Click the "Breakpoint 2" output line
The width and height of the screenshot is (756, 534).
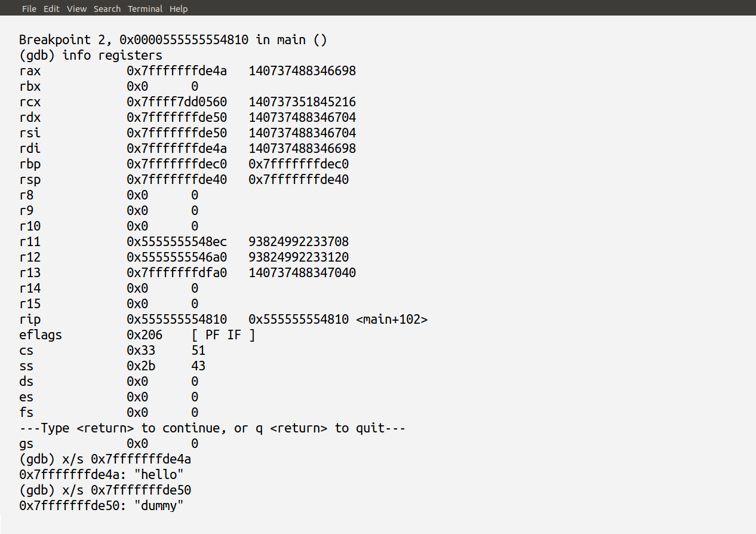[173, 40]
